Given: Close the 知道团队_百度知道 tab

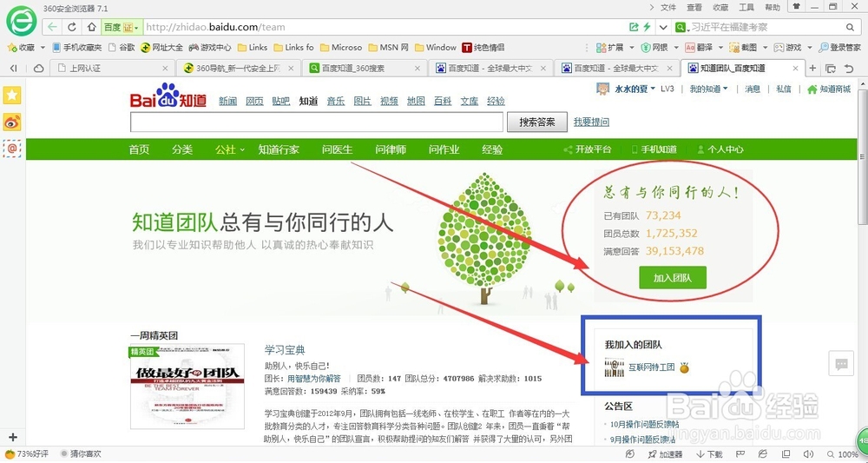Looking at the screenshot, I should point(795,68).
